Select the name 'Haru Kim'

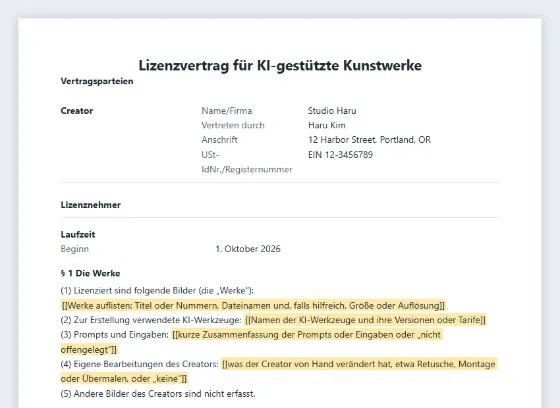coord(327,125)
